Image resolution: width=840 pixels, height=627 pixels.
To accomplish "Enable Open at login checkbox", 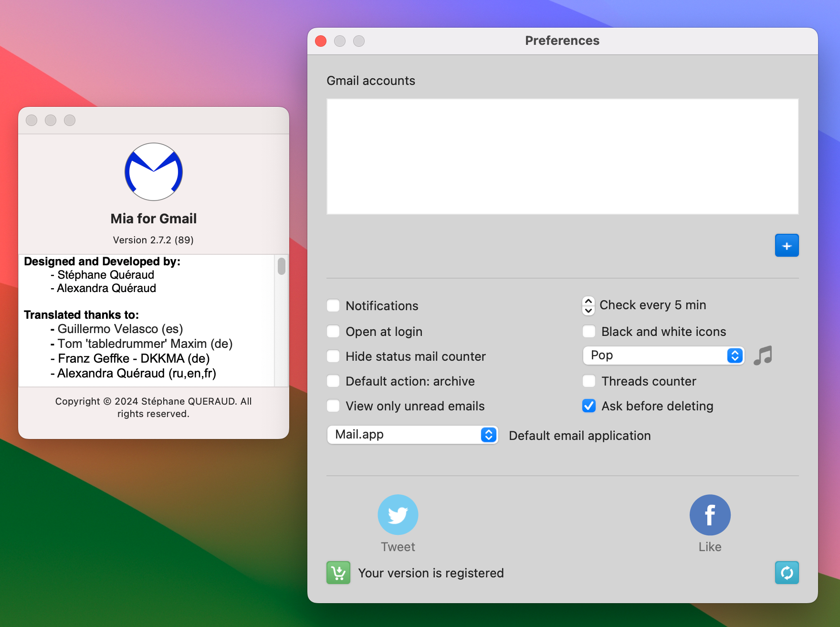I will click(x=333, y=331).
